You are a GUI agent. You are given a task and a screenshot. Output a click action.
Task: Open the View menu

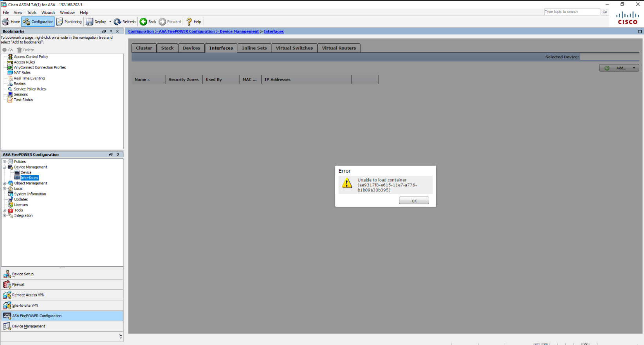[x=18, y=13]
